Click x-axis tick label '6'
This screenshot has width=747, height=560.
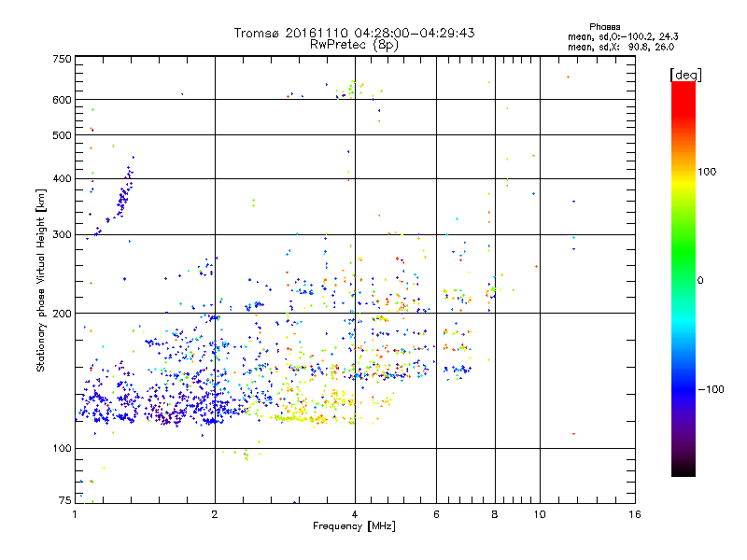(436, 514)
